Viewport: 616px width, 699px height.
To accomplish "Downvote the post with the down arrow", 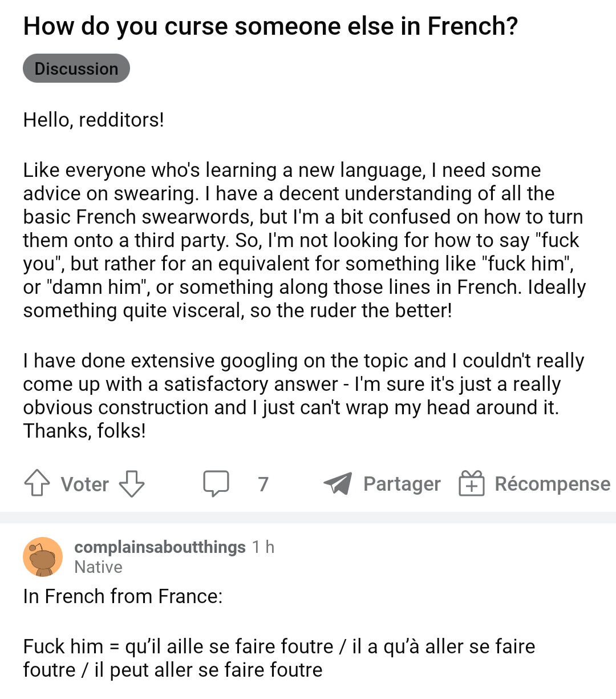I will 132,483.
